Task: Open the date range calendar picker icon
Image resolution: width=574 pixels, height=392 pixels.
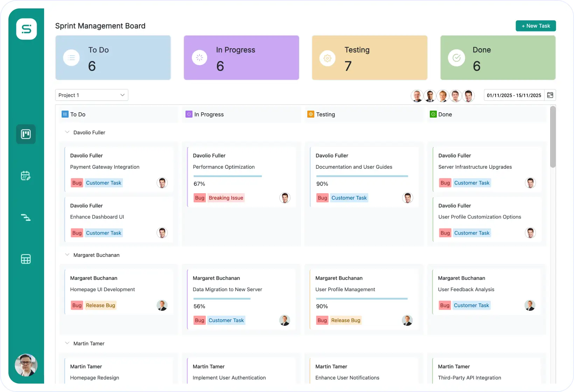Action: (550, 95)
